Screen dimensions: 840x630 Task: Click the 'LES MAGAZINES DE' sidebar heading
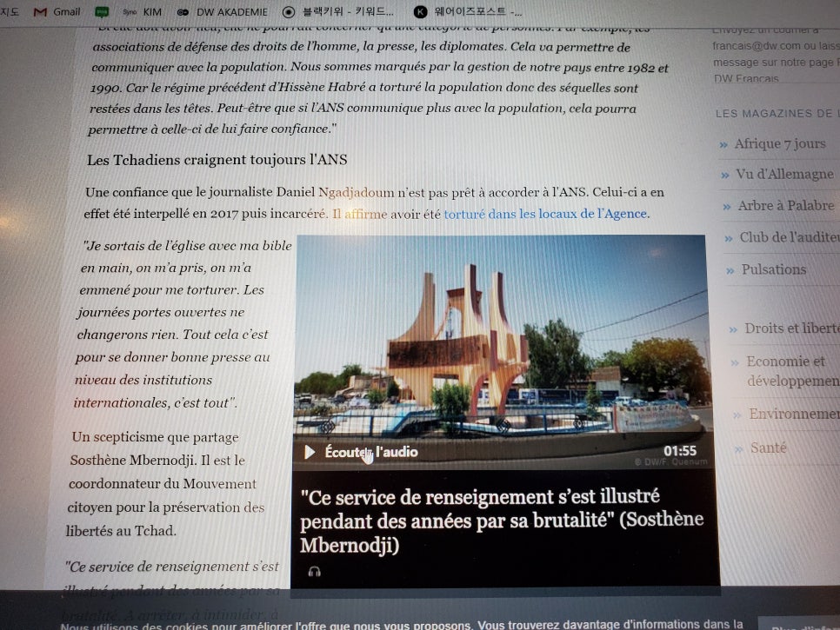(x=777, y=114)
